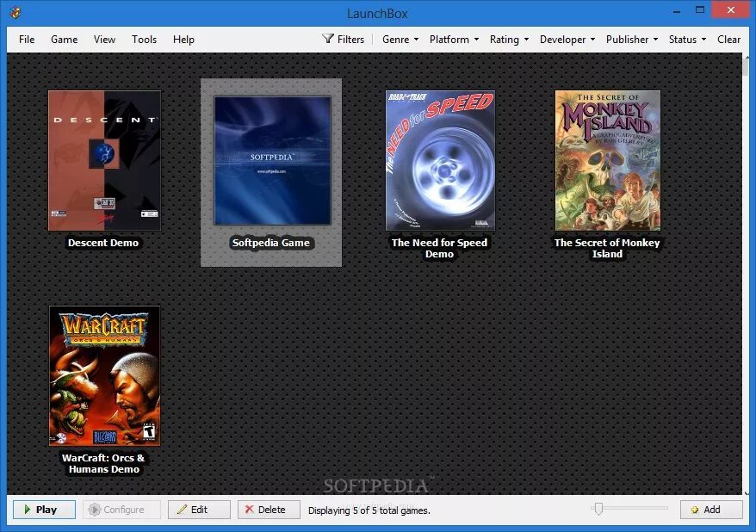The height and width of the screenshot is (532, 756).
Task: Select The Need for Speed Demo cover
Action: click(x=440, y=160)
